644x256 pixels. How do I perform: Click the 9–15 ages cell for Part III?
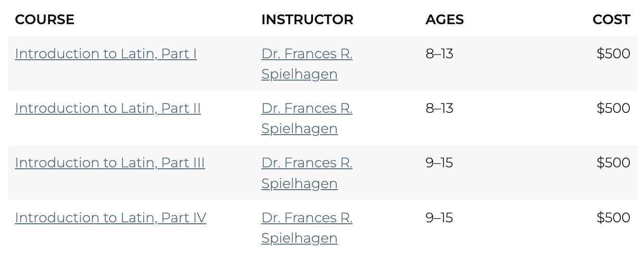pos(439,163)
